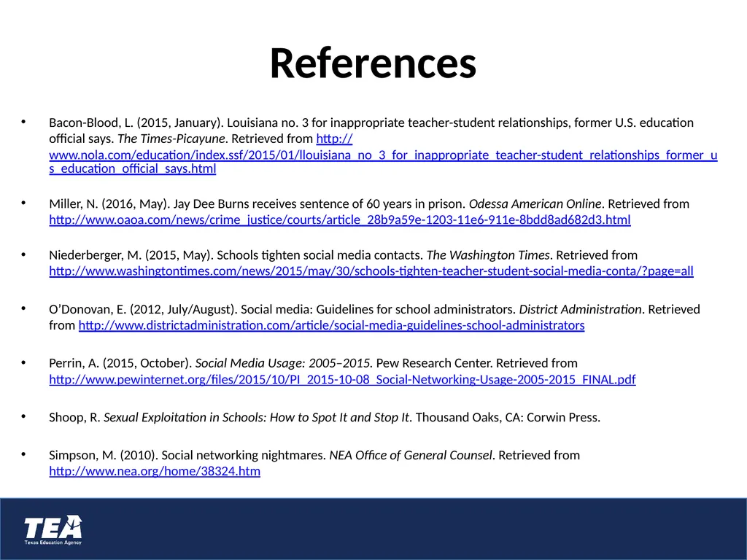Viewport: 747px width, 560px height.
Task: Open the nola.com Times-Picayune article link
Action: pyautogui.click(x=383, y=155)
